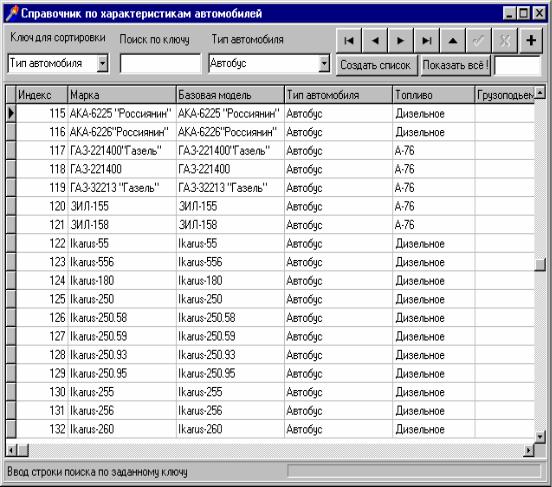
Task: Click the grid vertical scrollbar down arrow
Action: [x=540, y=437]
